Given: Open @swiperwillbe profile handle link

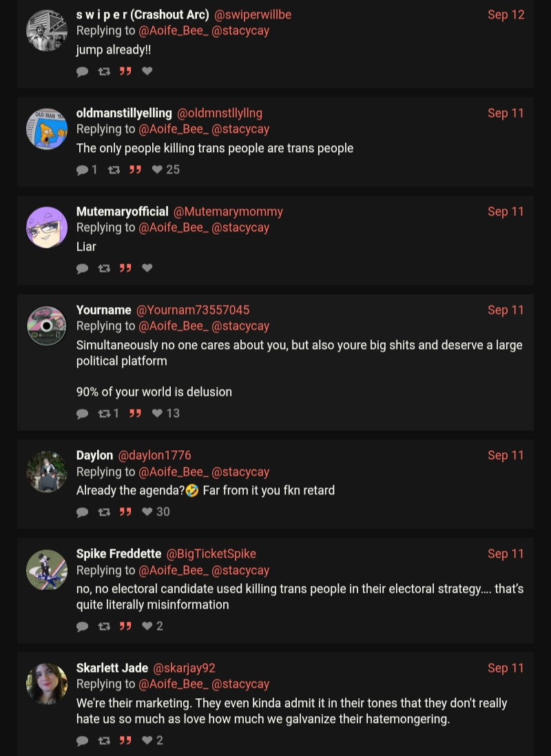Looking at the screenshot, I should 253,14.
